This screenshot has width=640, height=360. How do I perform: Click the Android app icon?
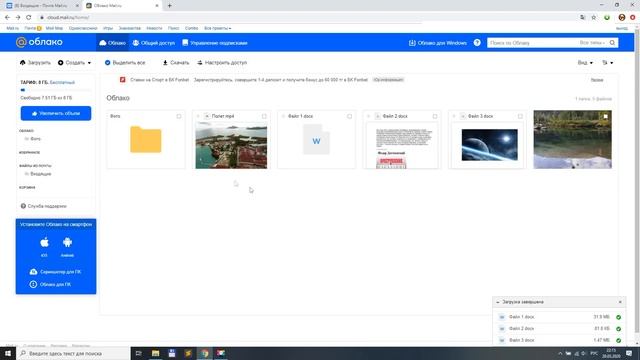(67, 242)
